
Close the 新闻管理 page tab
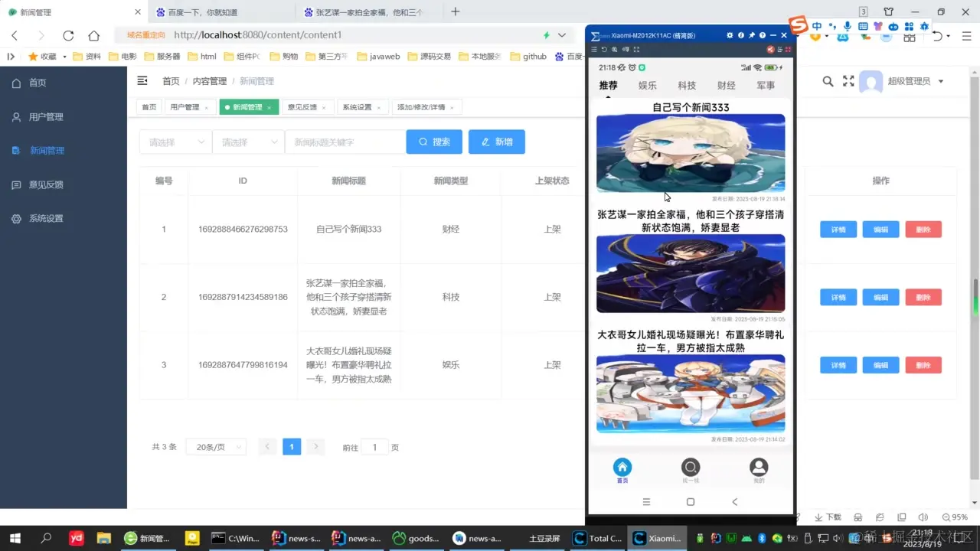[x=269, y=108]
